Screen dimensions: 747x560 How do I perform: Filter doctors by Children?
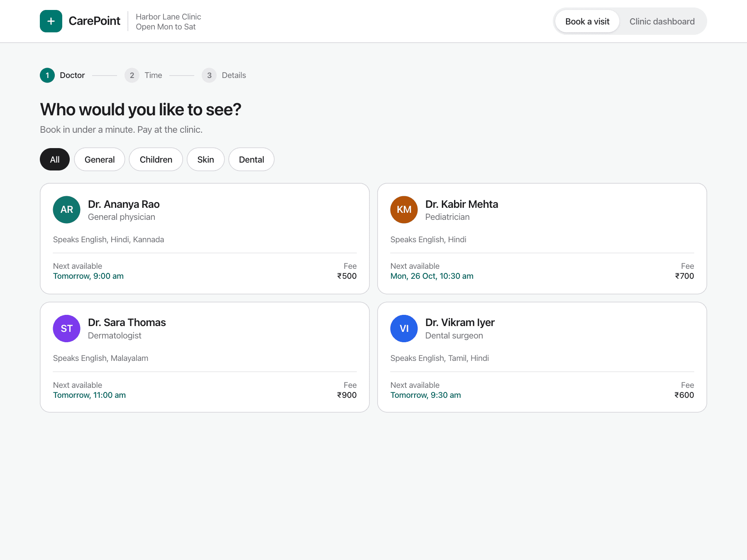pyautogui.click(x=156, y=159)
